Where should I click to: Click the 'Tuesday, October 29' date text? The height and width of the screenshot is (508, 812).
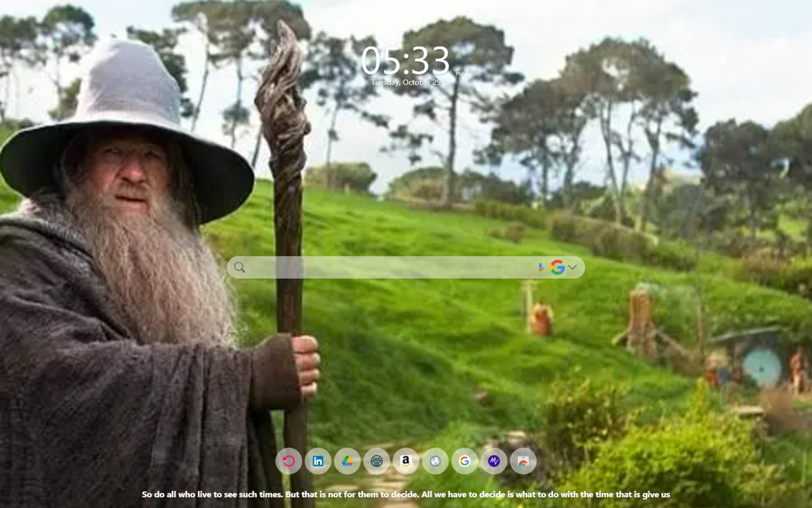point(406,83)
